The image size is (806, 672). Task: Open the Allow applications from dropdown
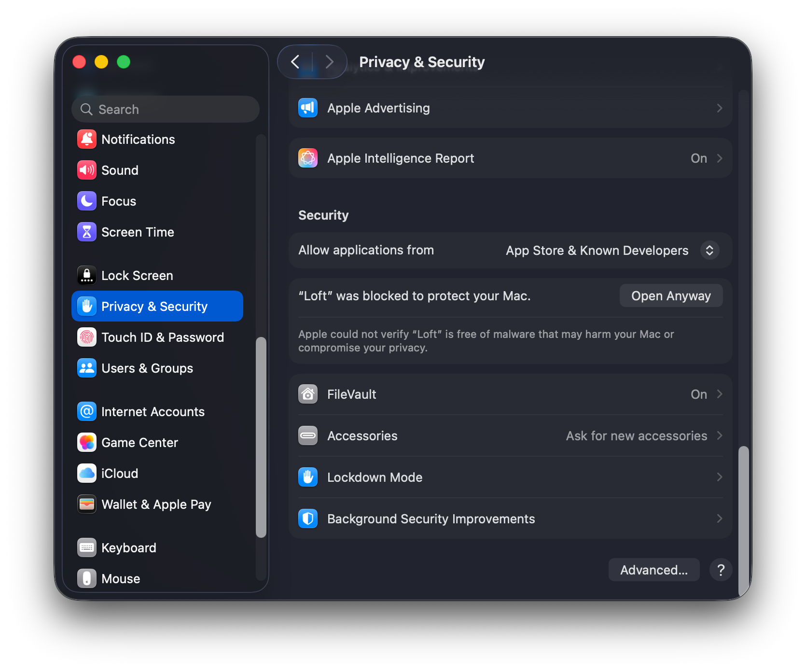pyautogui.click(x=709, y=250)
